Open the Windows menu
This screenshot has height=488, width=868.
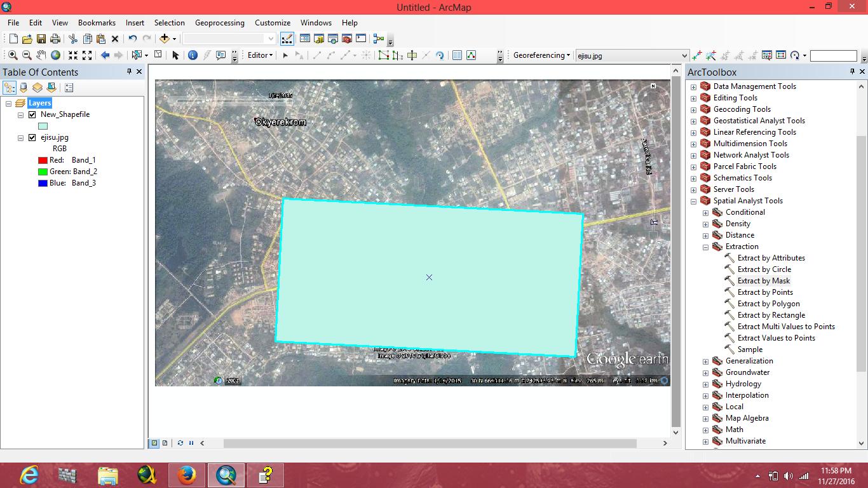(x=316, y=22)
